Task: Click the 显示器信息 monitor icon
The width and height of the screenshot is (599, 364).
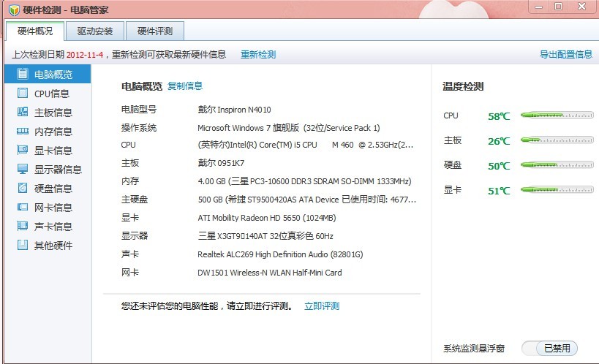Action: click(x=23, y=169)
